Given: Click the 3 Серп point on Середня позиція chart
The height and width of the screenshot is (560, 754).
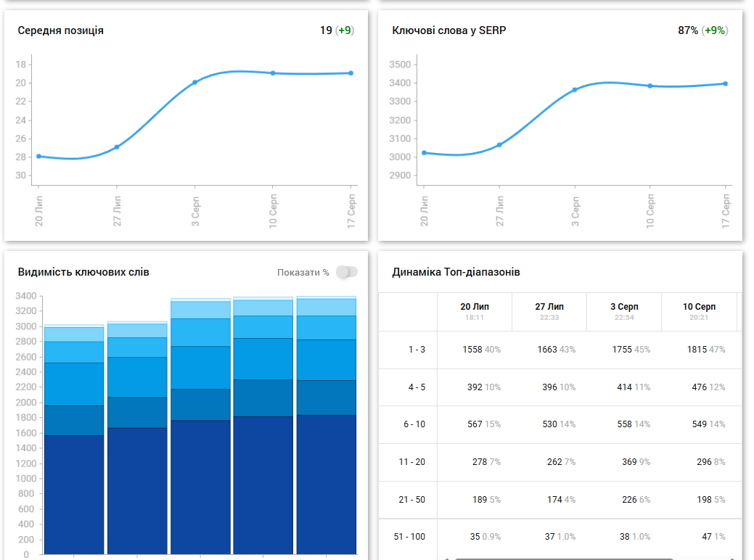Looking at the screenshot, I should tap(194, 82).
